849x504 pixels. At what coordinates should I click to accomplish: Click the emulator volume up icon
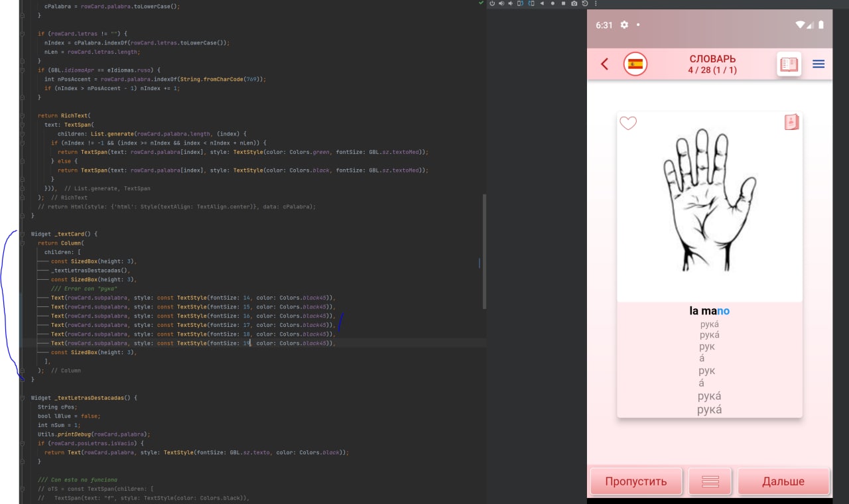(501, 3)
